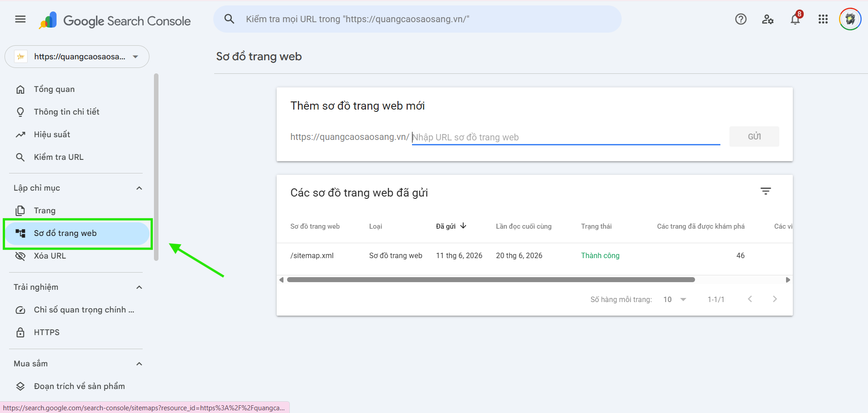Screen dimensions: 868x413
Task: Click Các trang đã được khám phá header
Action: [x=701, y=226]
